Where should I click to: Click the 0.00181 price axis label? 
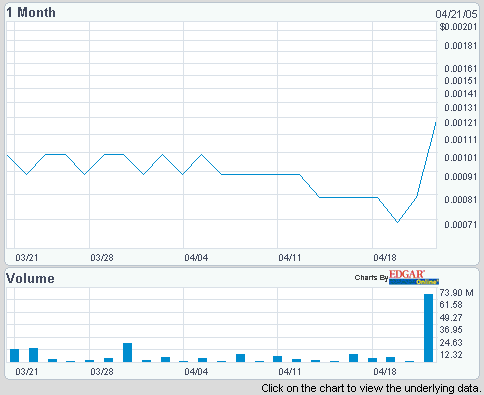pyautogui.click(x=461, y=46)
